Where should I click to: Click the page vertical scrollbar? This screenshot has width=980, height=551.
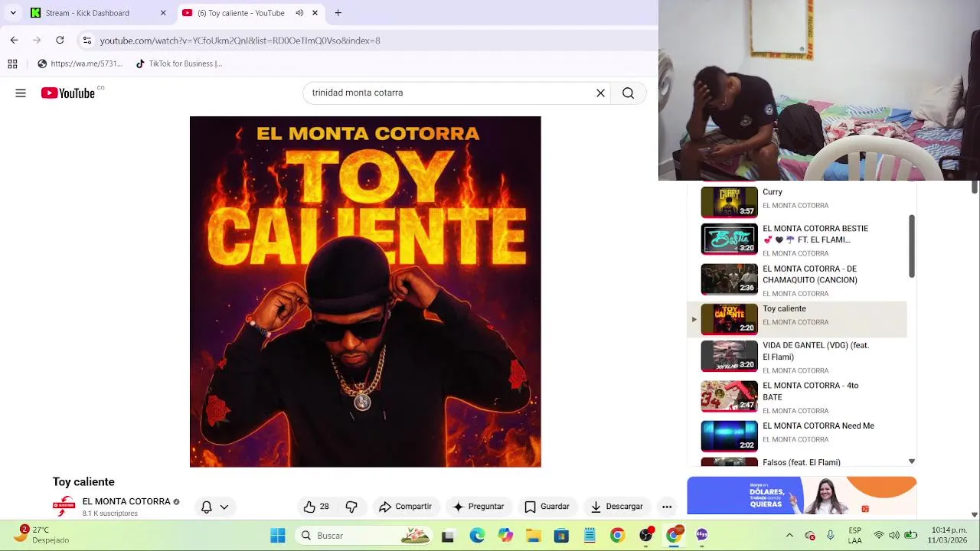coord(975,187)
